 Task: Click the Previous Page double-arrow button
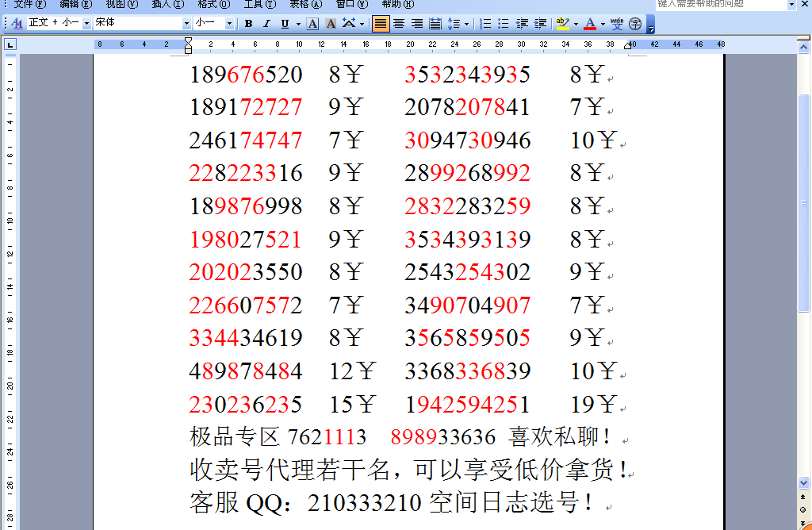click(x=804, y=498)
